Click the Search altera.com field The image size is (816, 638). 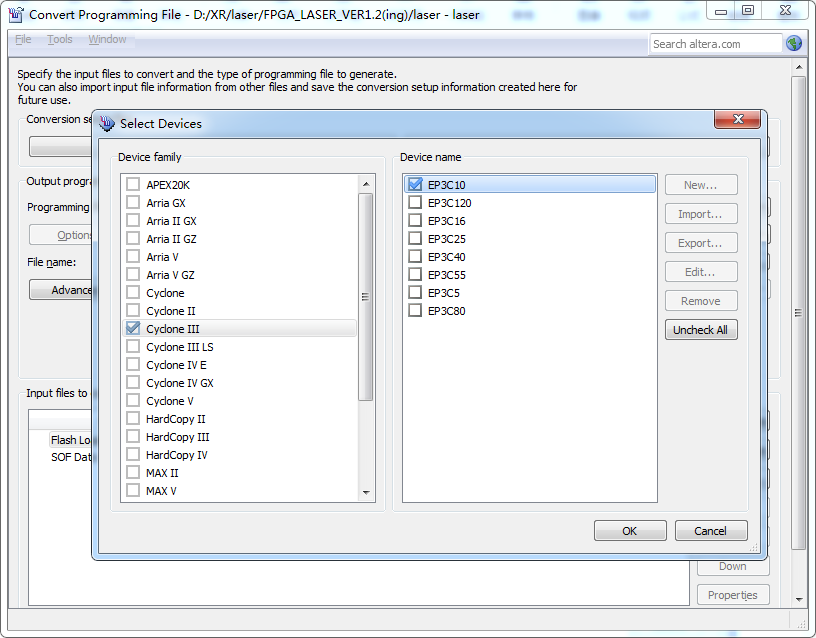click(x=716, y=44)
